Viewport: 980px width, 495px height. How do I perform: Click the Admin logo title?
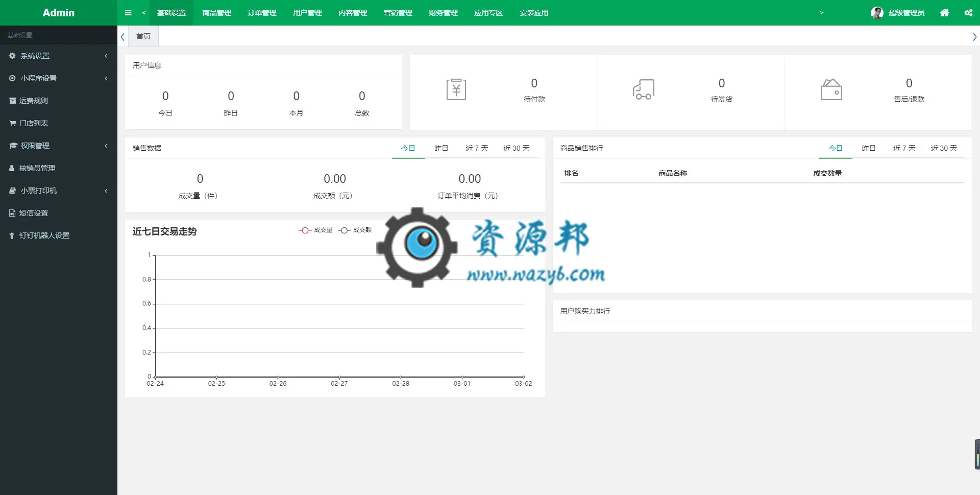pyautogui.click(x=58, y=13)
